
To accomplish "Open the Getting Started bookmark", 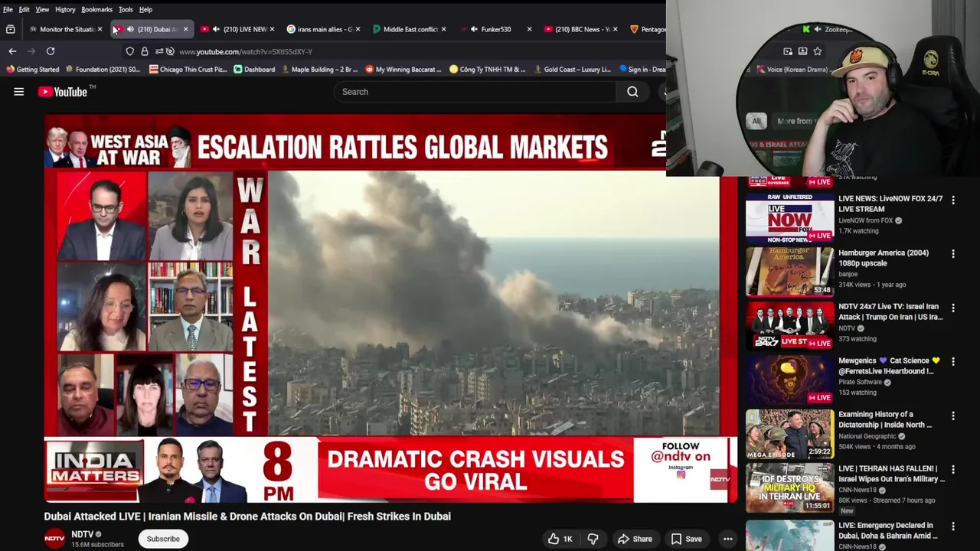I will tap(32, 69).
